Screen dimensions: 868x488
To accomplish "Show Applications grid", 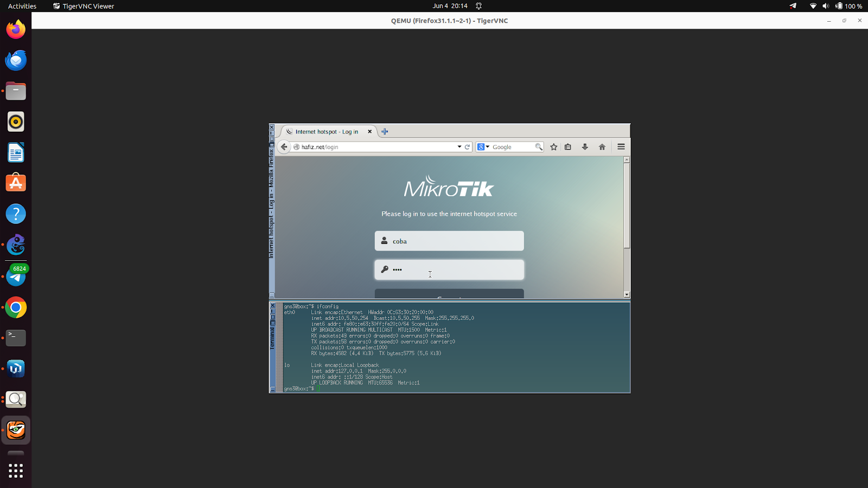I will pyautogui.click(x=16, y=471).
